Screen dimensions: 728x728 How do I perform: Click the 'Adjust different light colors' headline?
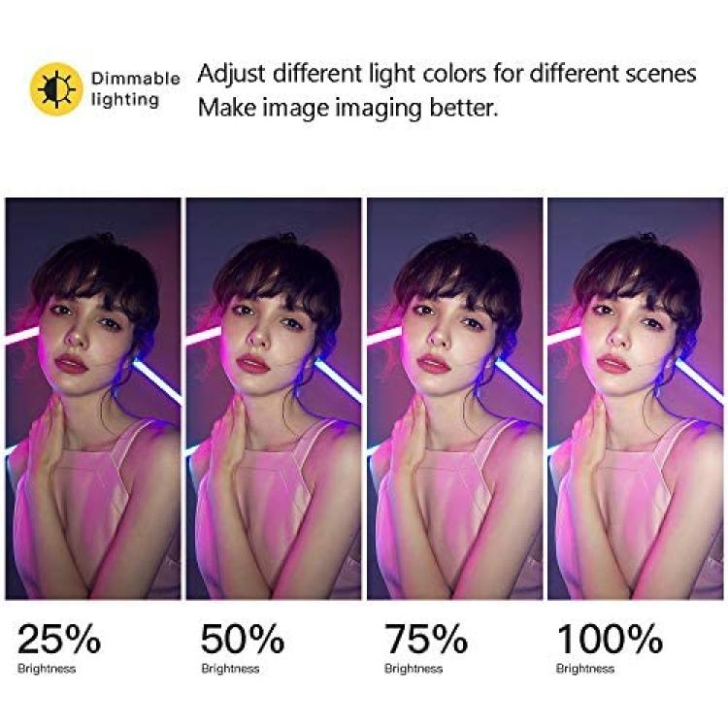pyautogui.click(x=447, y=74)
